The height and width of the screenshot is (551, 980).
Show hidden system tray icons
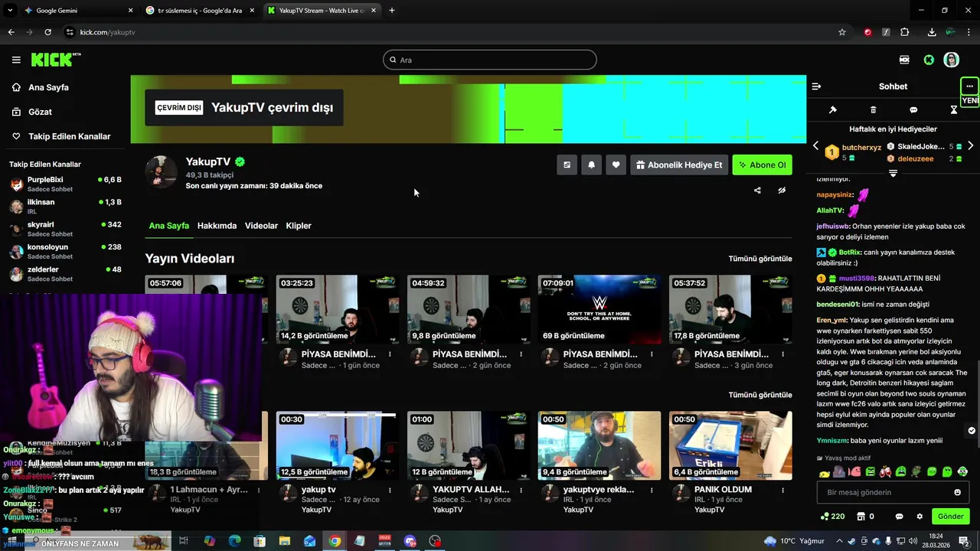[841, 541]
